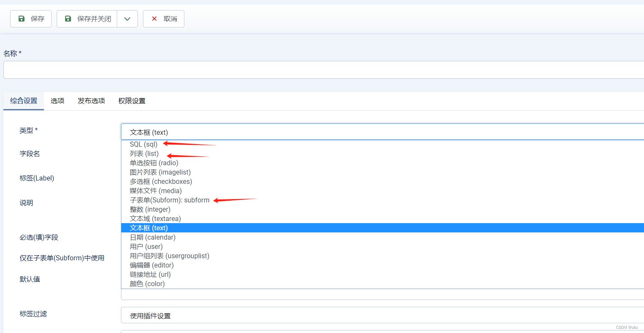Viewport: 644px width, 333px height.
Task: Switch to the 选项 tab
Action: (58, 101)
